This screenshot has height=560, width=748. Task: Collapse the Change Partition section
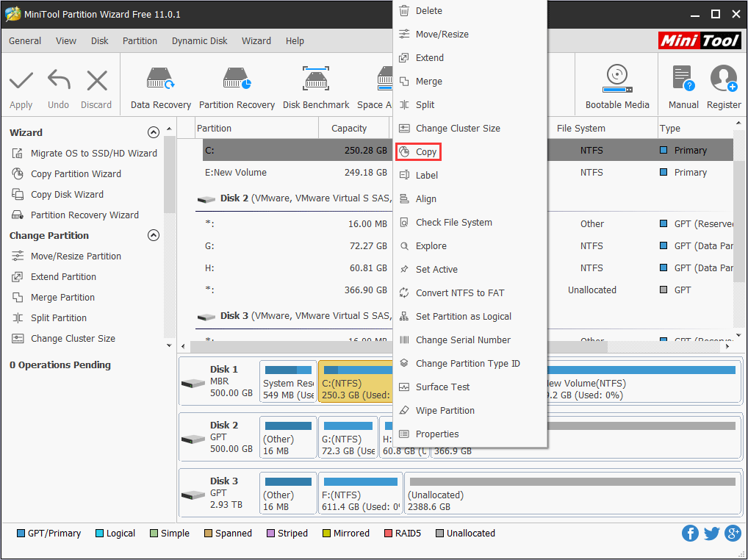[154, 236]
